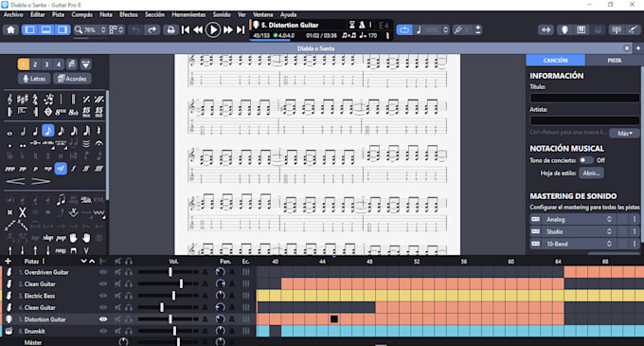Fast forward to next bar
The image size is (644, 346).
(x=228, y=29)
